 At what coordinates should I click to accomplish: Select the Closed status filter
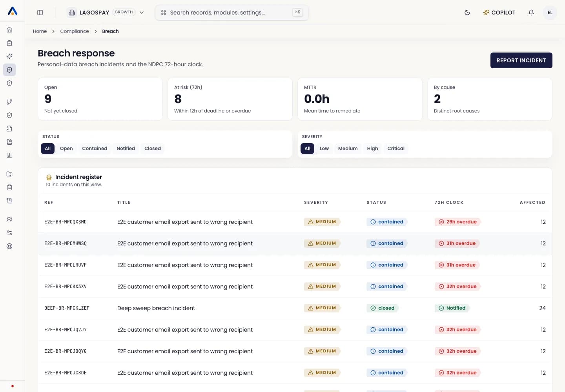(x=153, y=149)
